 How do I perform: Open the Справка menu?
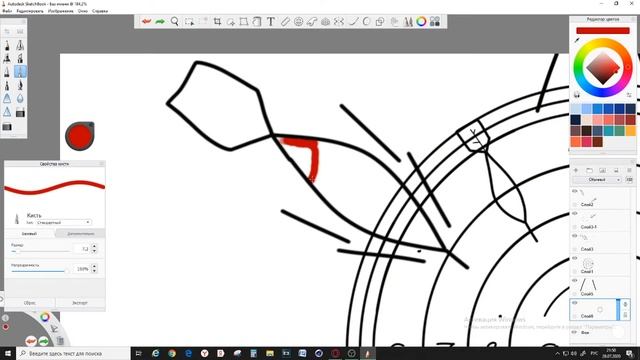tap(100, 11)
